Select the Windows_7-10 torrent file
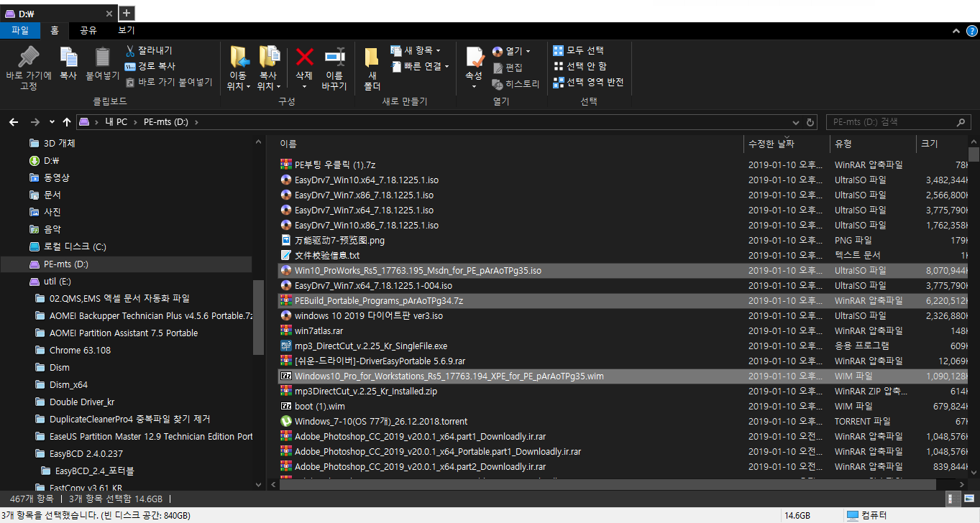This screenshot has width=980, height=523. 624,421
